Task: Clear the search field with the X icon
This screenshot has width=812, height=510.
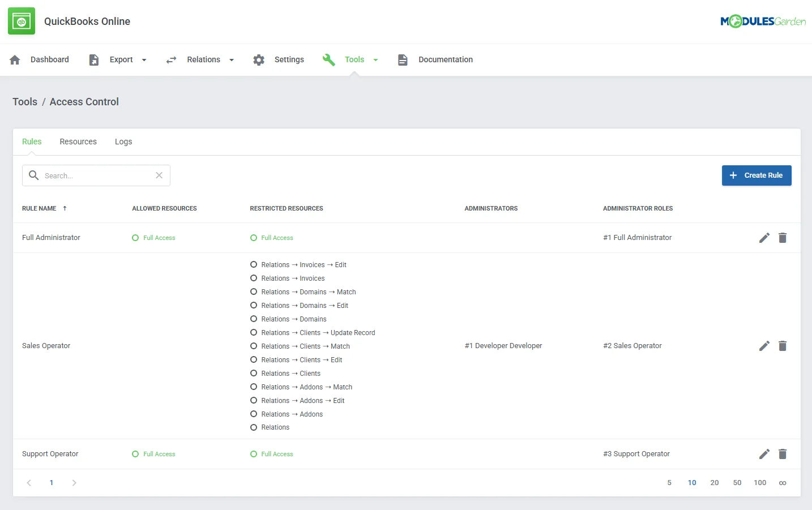Action: point(159,175)
